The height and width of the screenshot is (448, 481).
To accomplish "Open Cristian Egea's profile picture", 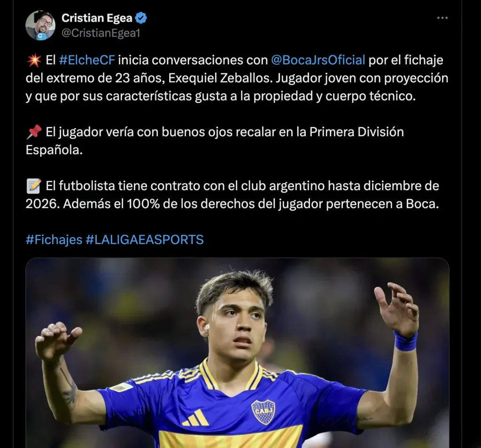I will pos(40,25).
